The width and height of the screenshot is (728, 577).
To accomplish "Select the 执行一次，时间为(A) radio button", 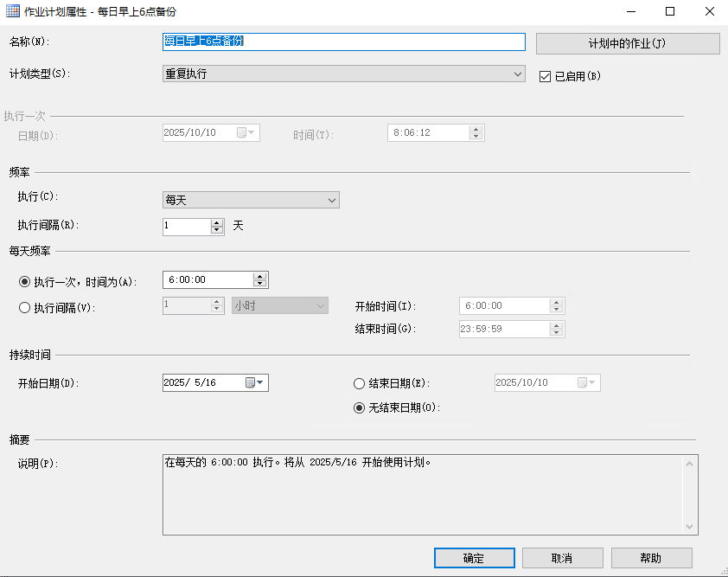I will (24, 279).
